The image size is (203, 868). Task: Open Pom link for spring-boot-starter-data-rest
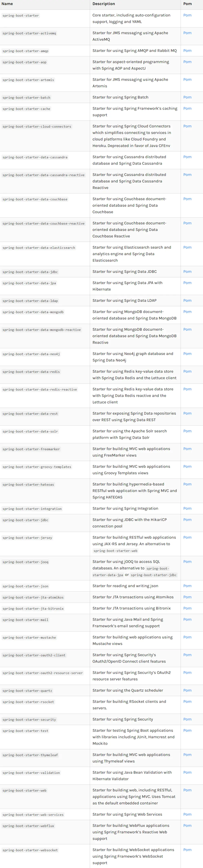[187, 414]
